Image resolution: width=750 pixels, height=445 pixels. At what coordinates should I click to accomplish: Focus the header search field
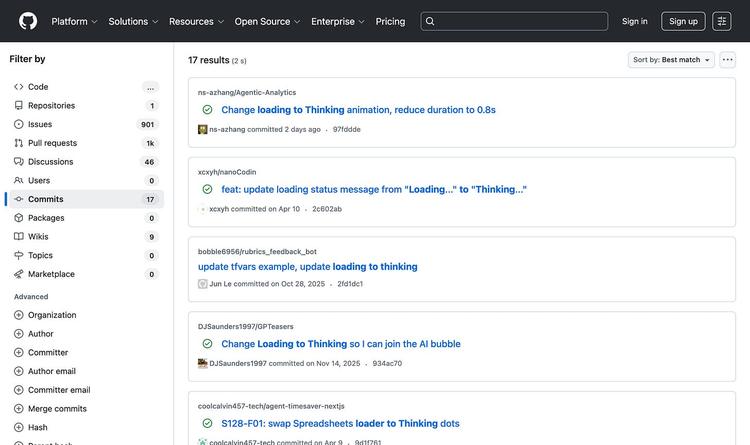coord(514,21)
